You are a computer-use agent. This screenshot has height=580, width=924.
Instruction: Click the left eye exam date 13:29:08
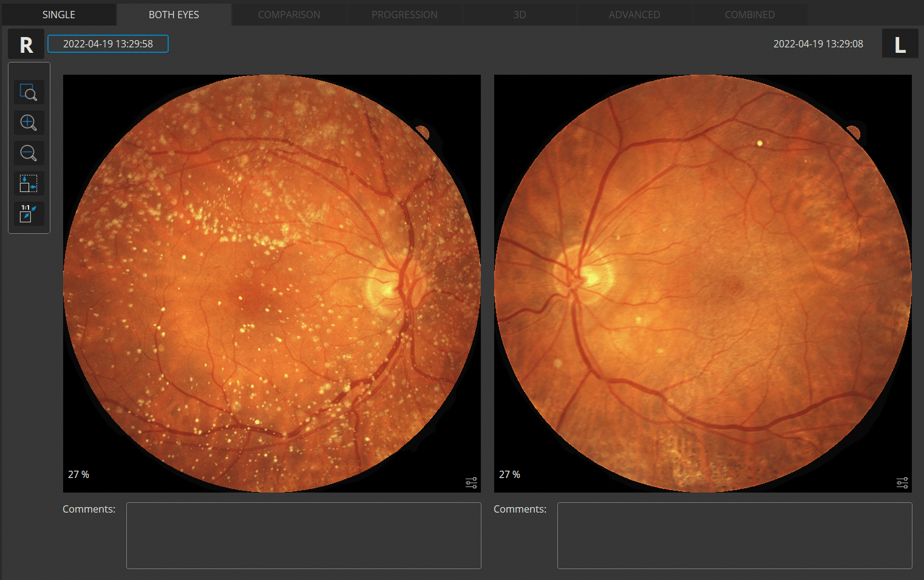[818, 44]
